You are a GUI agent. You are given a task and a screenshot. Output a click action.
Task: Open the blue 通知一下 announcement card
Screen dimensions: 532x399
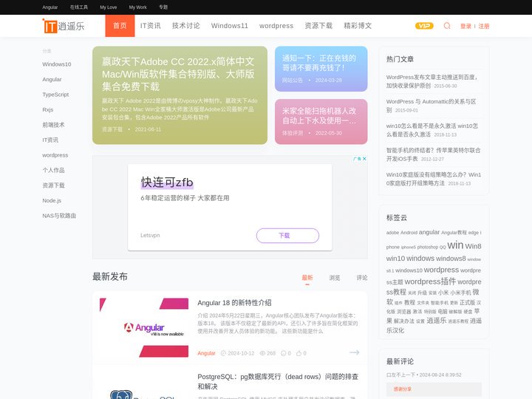[x=321, y=69]
